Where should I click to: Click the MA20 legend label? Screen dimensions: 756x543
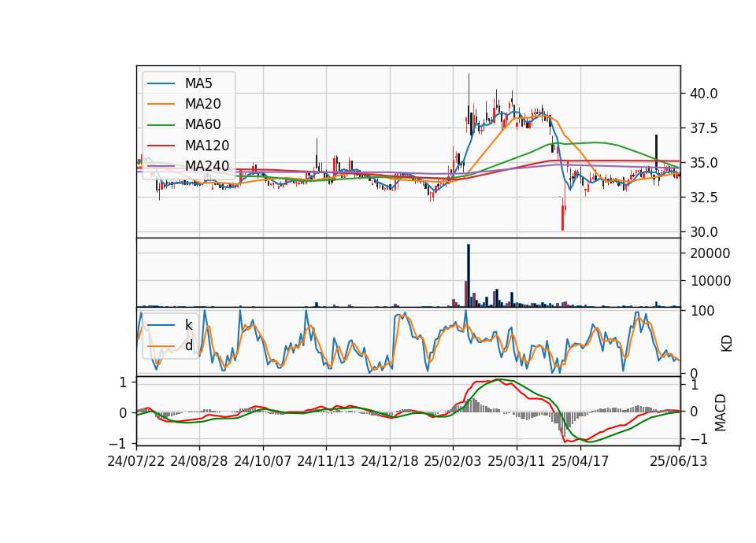[202, 104]
